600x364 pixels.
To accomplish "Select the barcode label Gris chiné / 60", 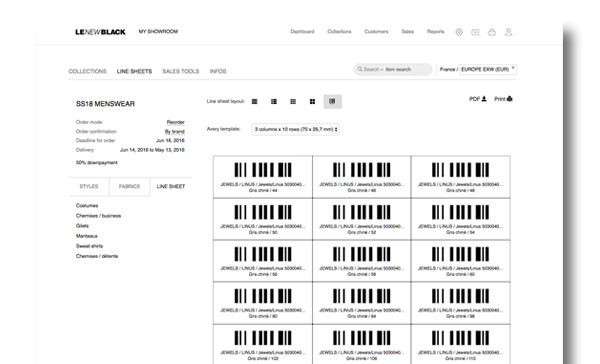I will pos(461,261).
